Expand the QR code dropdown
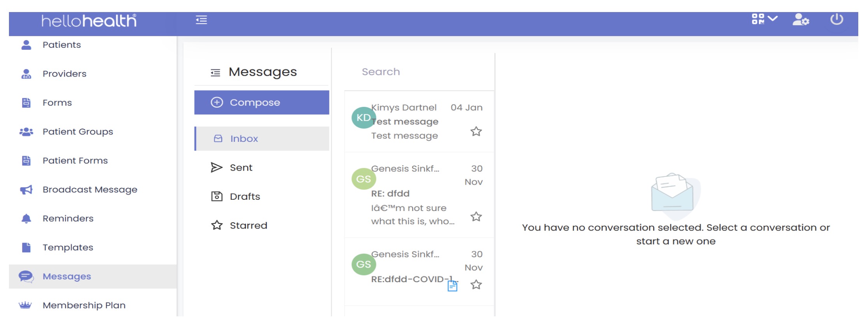 [x=764, y=19]
